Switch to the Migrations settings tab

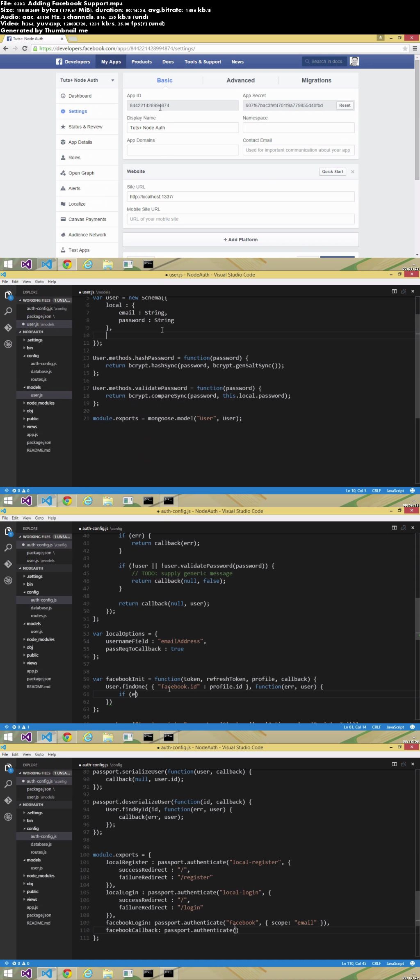316,80
